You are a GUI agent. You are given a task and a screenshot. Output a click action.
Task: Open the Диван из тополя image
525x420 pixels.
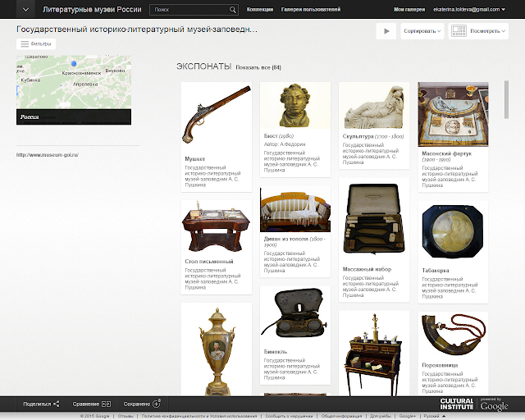pyautogui.click(x=295, y=209)
